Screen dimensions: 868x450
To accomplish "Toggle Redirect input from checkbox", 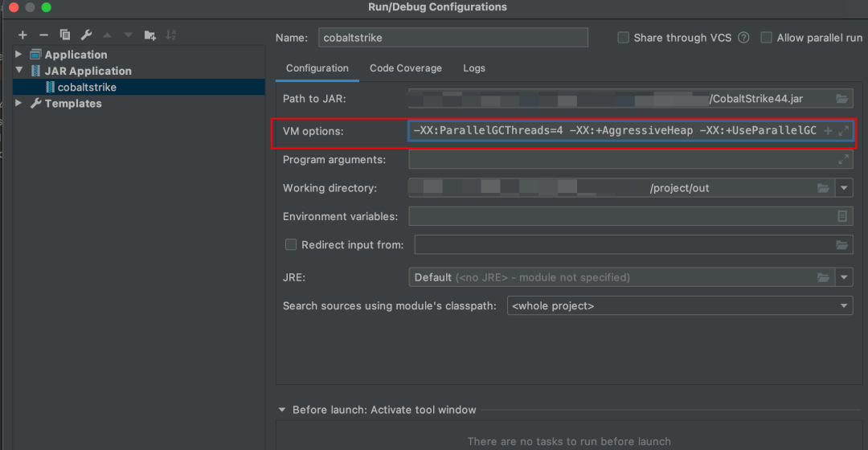I will pos(291,244).
